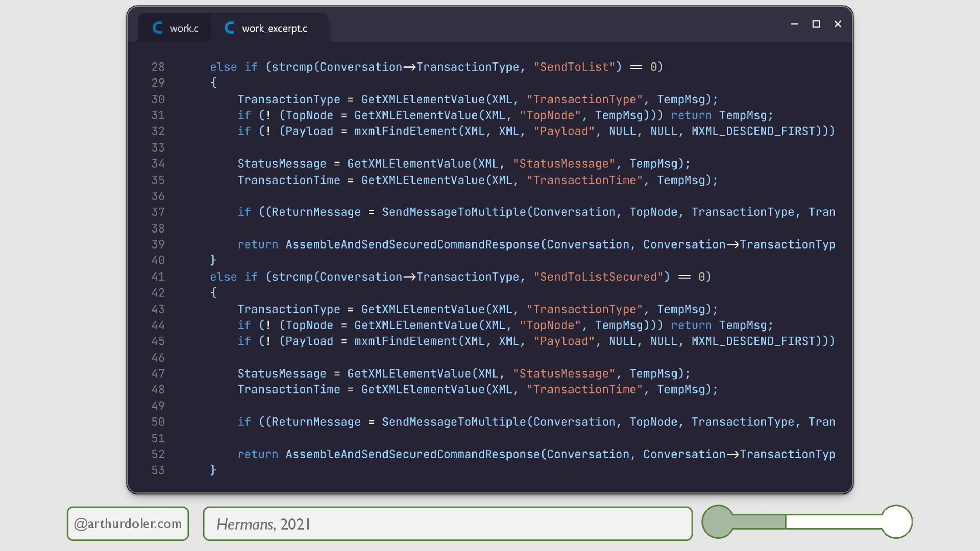Viewport: 980px width, 551px height.
Task: Click the filled green slider knob on left
Action: coord(718,521)
